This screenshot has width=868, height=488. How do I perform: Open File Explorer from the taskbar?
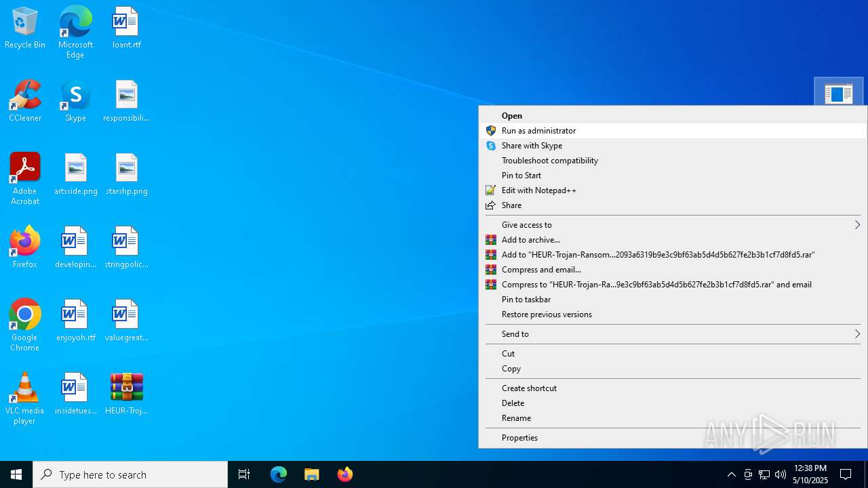click(311, 474)
